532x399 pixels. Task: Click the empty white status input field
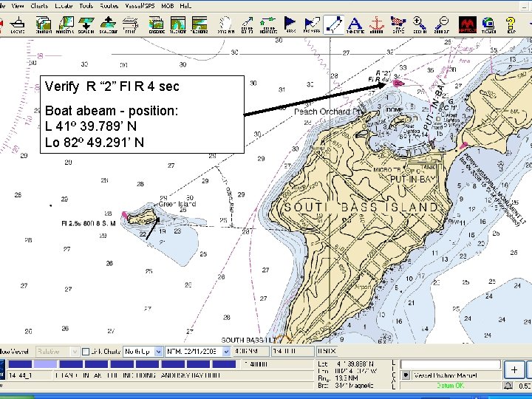451,364
